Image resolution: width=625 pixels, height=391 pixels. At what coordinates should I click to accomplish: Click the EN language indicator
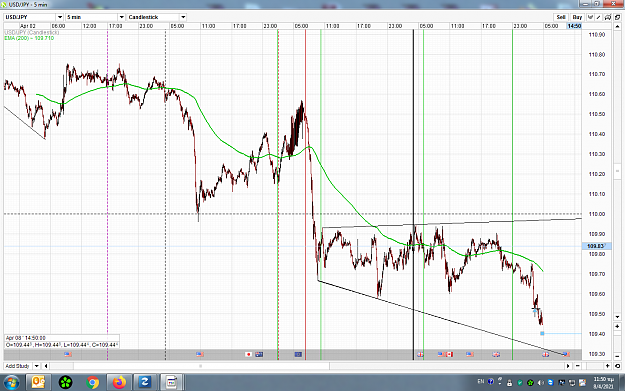(x=481, y=382)
